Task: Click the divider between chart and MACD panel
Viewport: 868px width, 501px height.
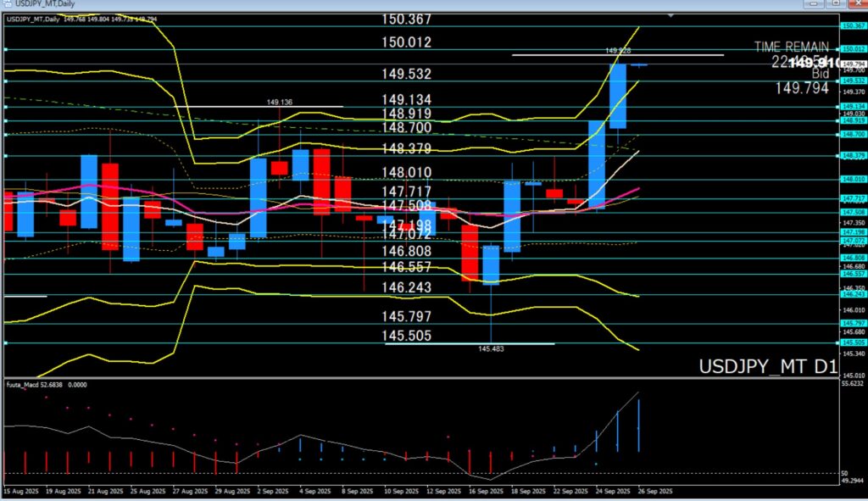Action: tap(424, 378)
